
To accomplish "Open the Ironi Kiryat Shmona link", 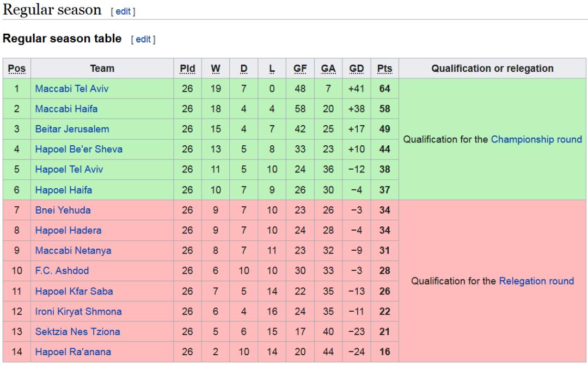I will 78,312.
